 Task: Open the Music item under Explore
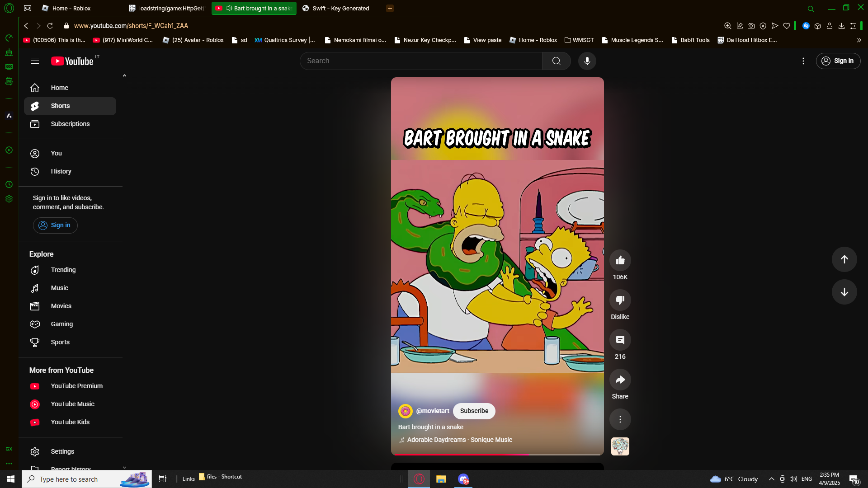[x=70, y=288]
